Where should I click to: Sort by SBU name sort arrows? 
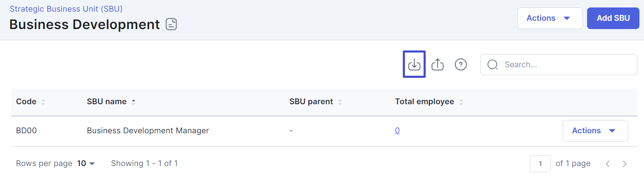tap(133, 102)
